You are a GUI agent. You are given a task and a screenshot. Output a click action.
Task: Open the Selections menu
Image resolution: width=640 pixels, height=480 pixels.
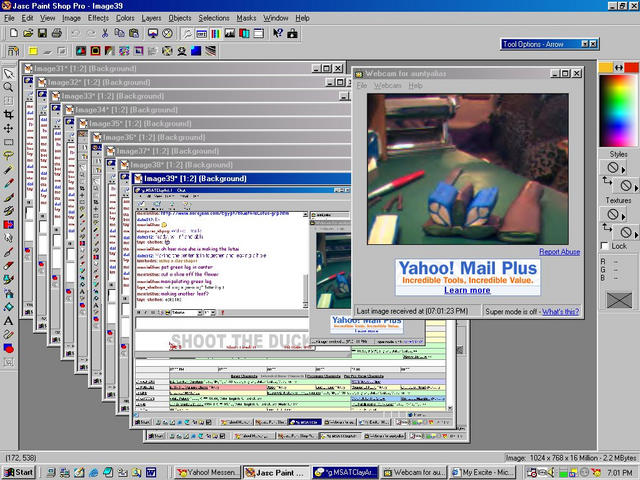click(214, 18)
